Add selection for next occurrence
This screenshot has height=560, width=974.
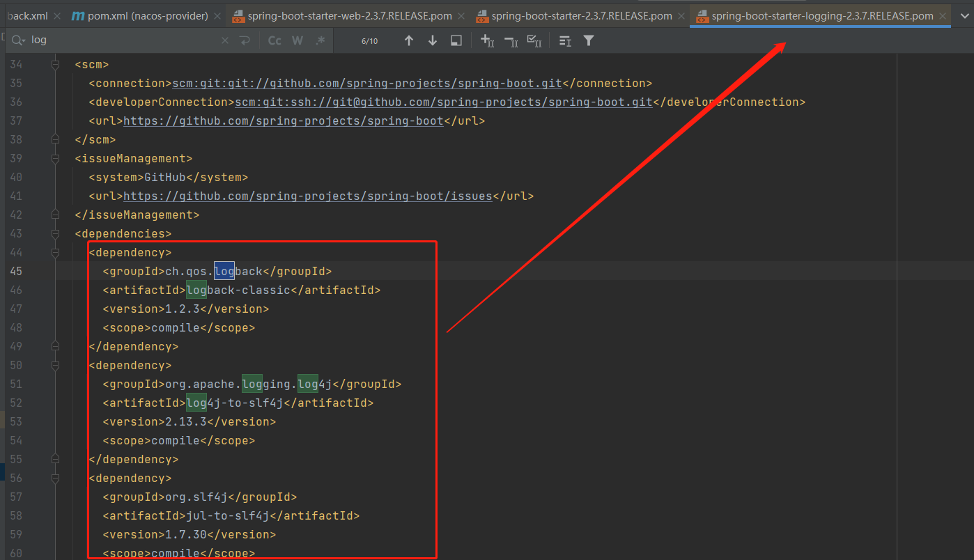488,41
